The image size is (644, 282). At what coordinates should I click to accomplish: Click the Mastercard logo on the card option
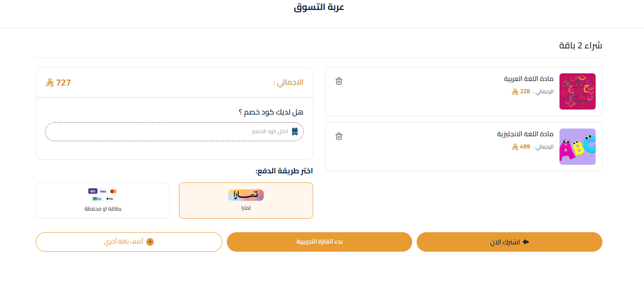click(x=113, y=191)
